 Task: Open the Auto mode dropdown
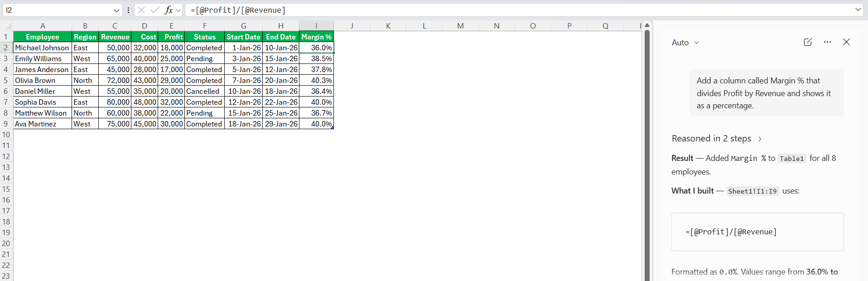(x=685, y=43)
